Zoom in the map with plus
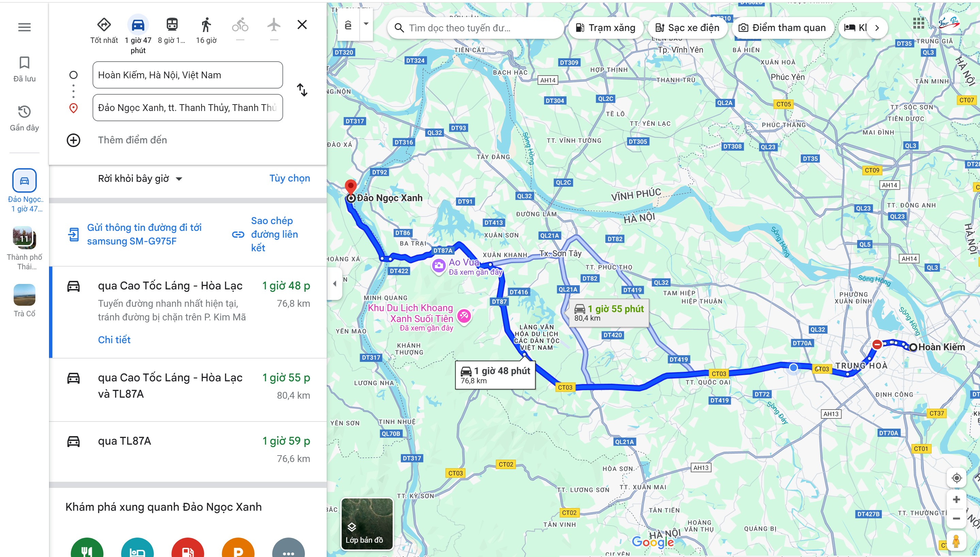Screen dimensions: 980x557 tap(956, 499)
